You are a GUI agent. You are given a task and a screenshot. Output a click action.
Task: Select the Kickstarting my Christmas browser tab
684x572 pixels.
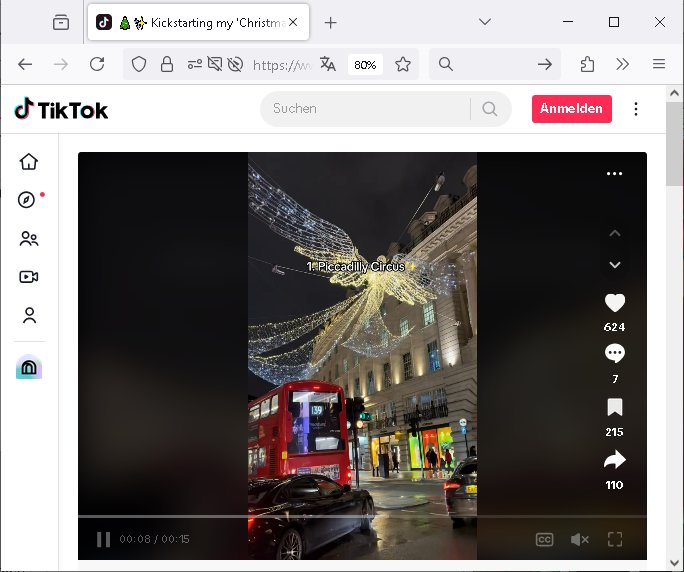tap(190, 22)
